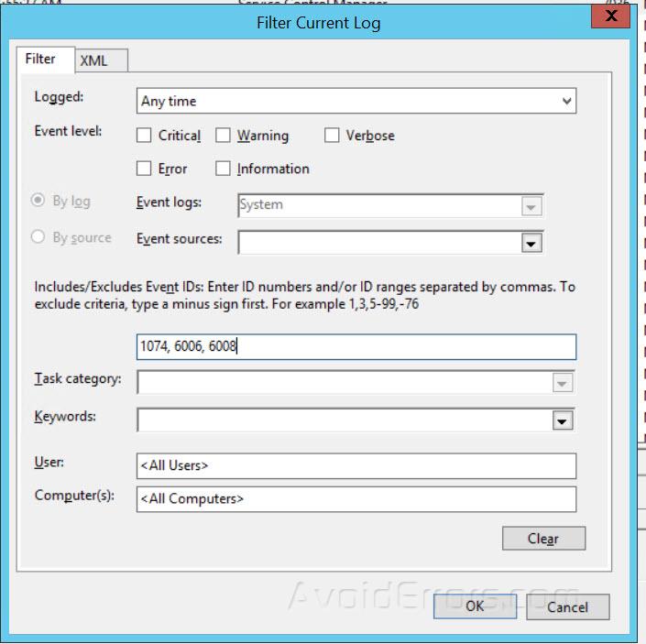The image size is (646, 644).
Task: Expand the Keywords dropdown arrow
Action: [563, 420]
